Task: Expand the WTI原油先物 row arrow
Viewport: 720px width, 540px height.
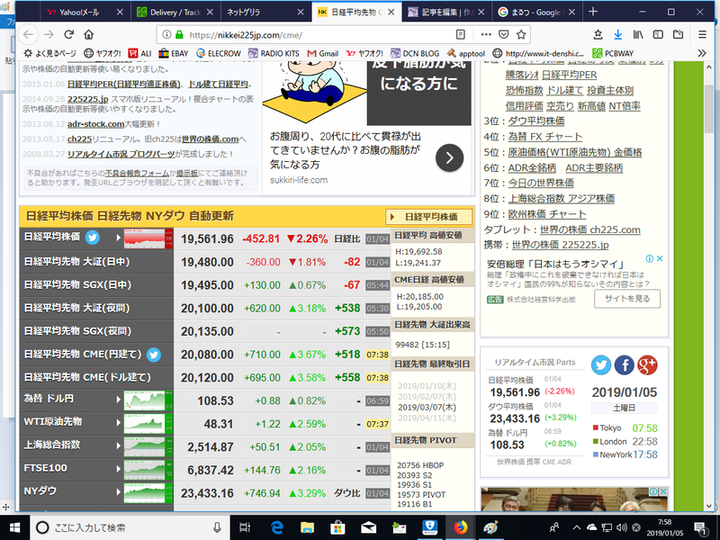Action: 119,423
